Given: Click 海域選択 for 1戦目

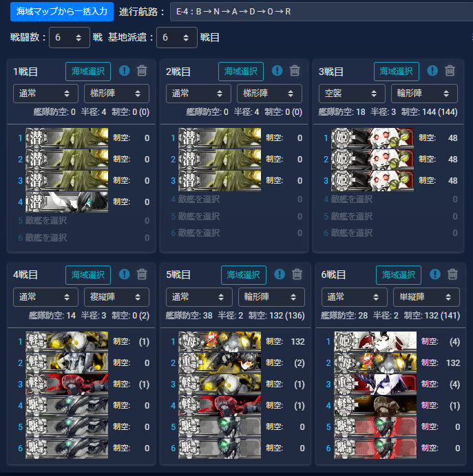Looking at the screenshot, I should click(x=88, y=72).
